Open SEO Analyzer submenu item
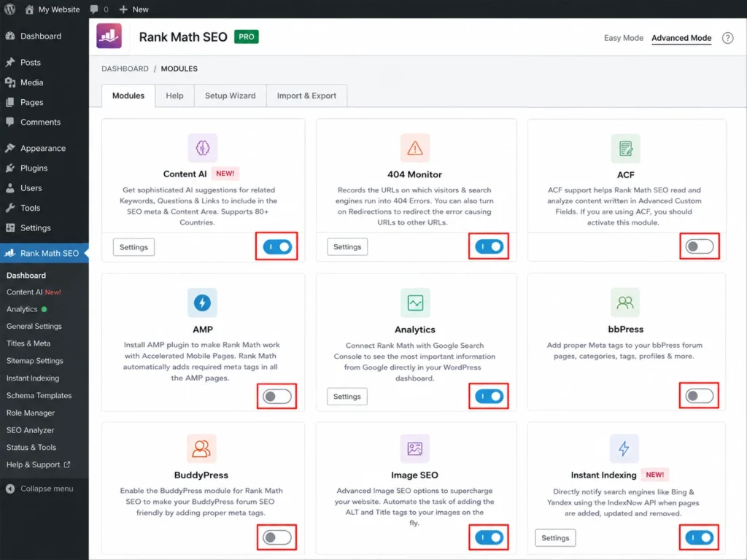Viewport: 747px width, 560px height. click(x=30, y=430)
